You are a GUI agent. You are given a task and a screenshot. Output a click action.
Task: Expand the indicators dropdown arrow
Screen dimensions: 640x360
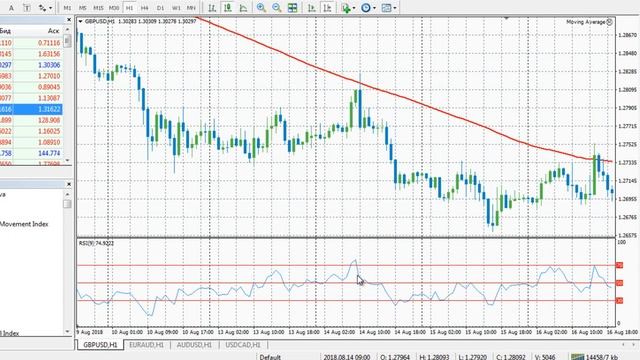click(x=354, y=8)
